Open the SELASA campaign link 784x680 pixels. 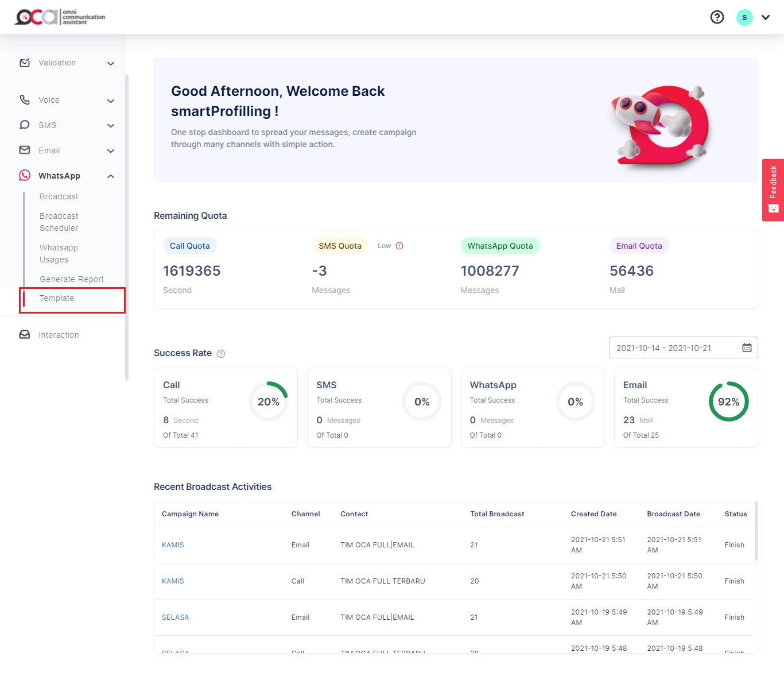tap(175, 617)
